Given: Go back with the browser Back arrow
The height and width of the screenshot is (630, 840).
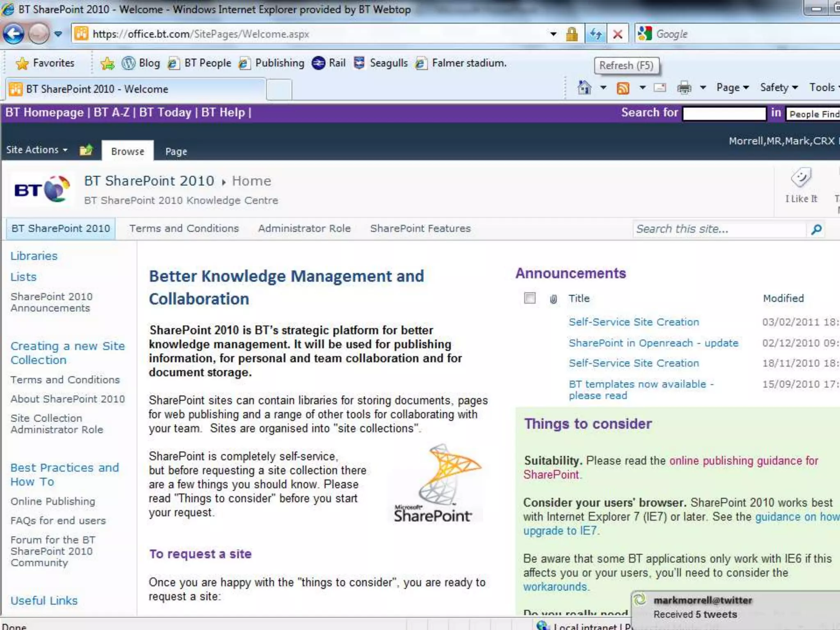Looking at the screenshot, I should point(14,34).
